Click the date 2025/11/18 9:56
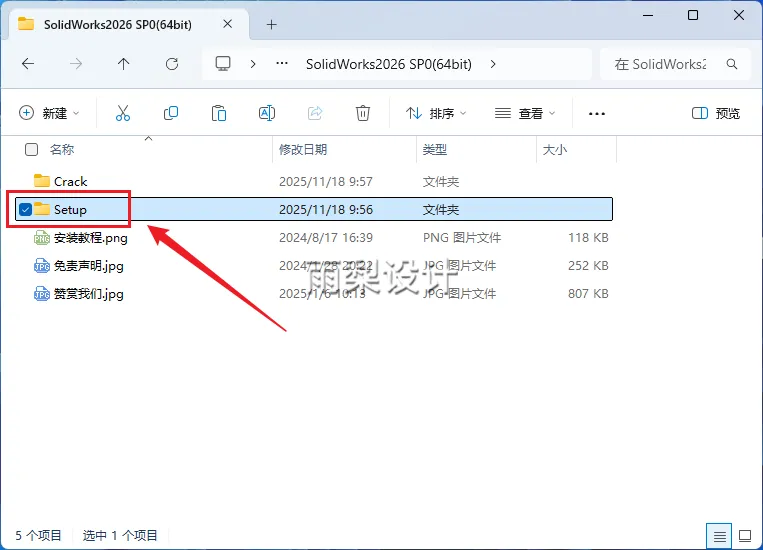The width and height of the screenshot is (763, 550). tap(326, 210)
